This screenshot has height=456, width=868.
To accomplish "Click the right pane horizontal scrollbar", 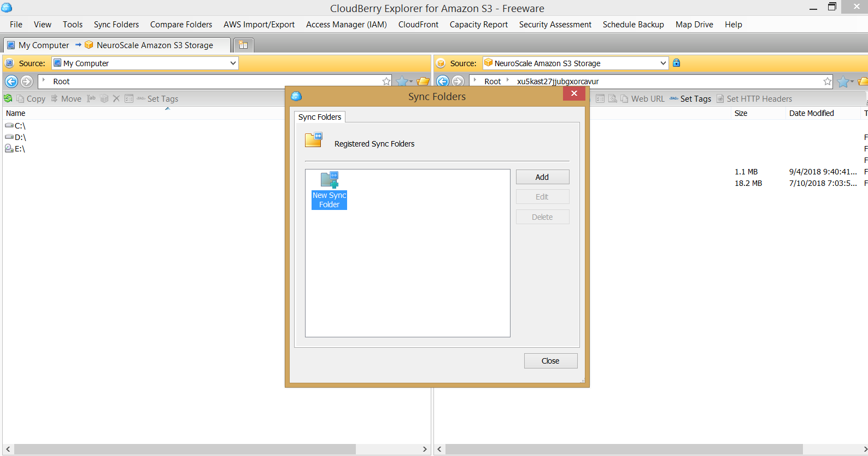I will [624, 449].
